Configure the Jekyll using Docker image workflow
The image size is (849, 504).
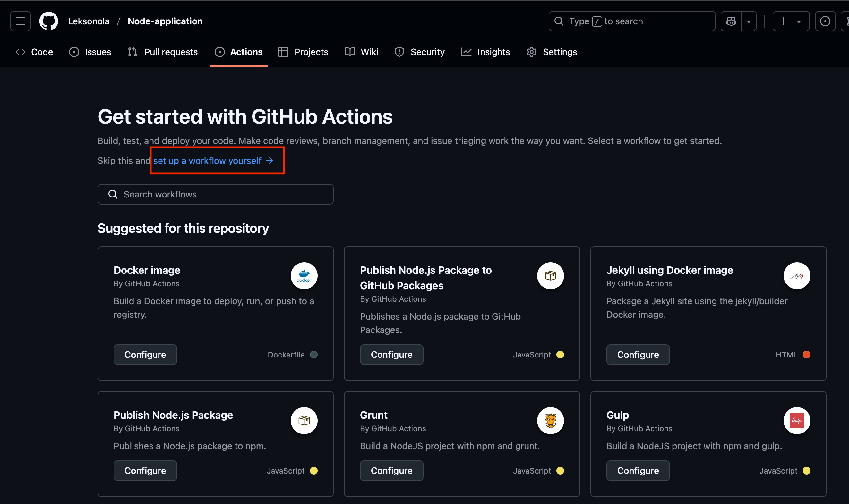(x=638, y=355)
